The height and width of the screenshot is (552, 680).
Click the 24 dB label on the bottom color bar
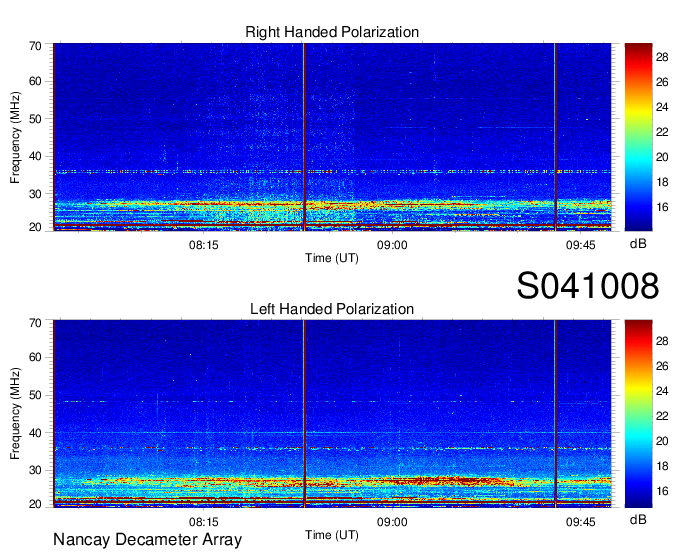[662, 392]
